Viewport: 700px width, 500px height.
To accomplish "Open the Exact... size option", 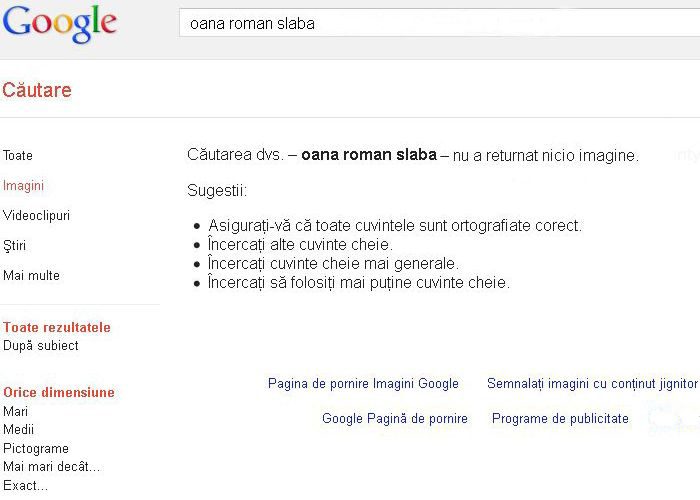I will pos(25,485).
